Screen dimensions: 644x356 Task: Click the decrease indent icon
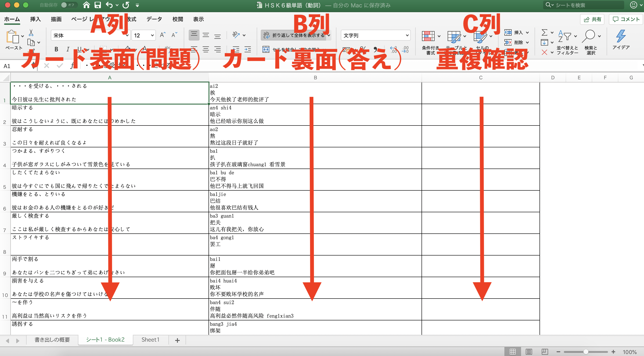236,49
